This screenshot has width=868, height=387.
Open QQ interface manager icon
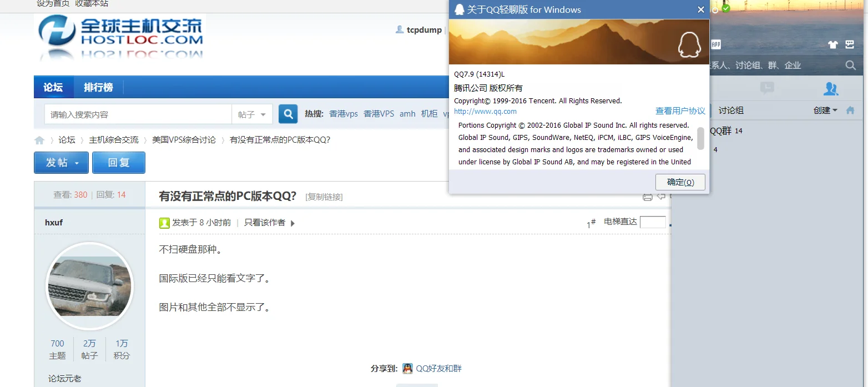click(850, 44)
